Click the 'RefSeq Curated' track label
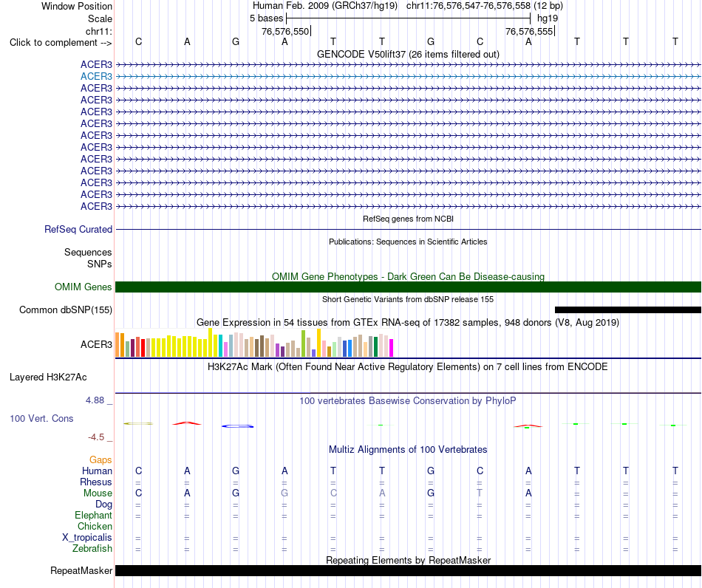 (x=78, y=229)
